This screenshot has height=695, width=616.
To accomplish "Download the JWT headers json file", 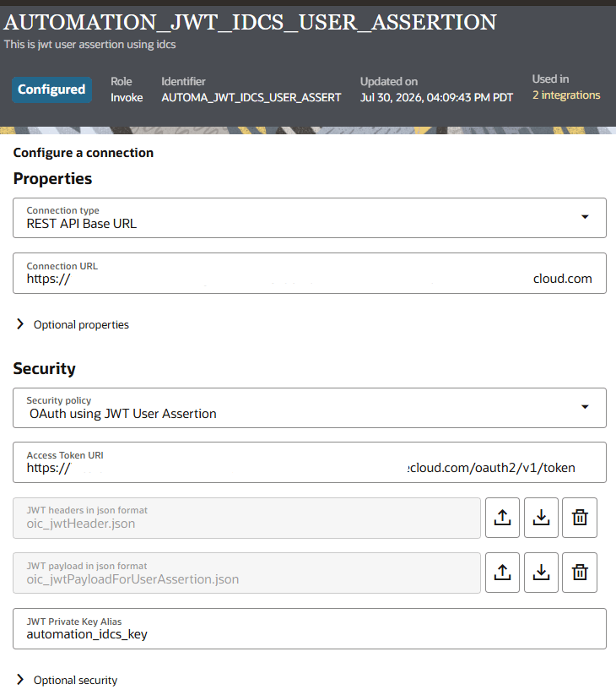I will (x=541, y=518).
